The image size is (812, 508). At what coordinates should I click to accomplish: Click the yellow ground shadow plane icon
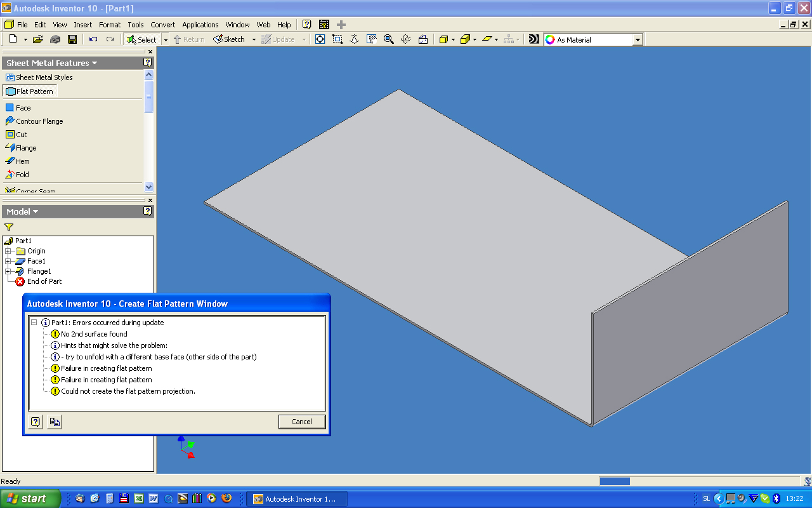click(x=487, y=39)
